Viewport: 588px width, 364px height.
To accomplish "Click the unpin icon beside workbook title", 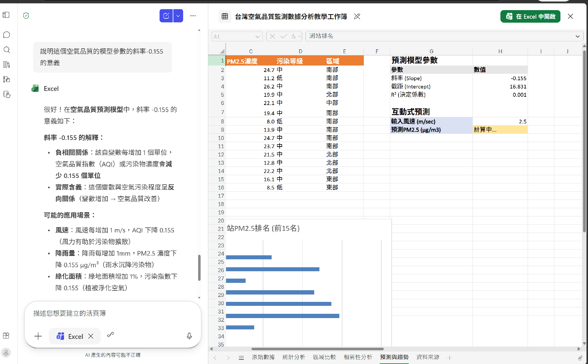I will pyautogui.click(x=357, y=16).
